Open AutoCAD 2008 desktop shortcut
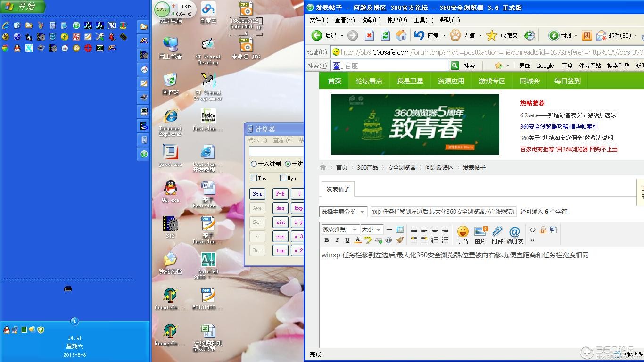Screen dimensions: 644x362 point(208,265)
